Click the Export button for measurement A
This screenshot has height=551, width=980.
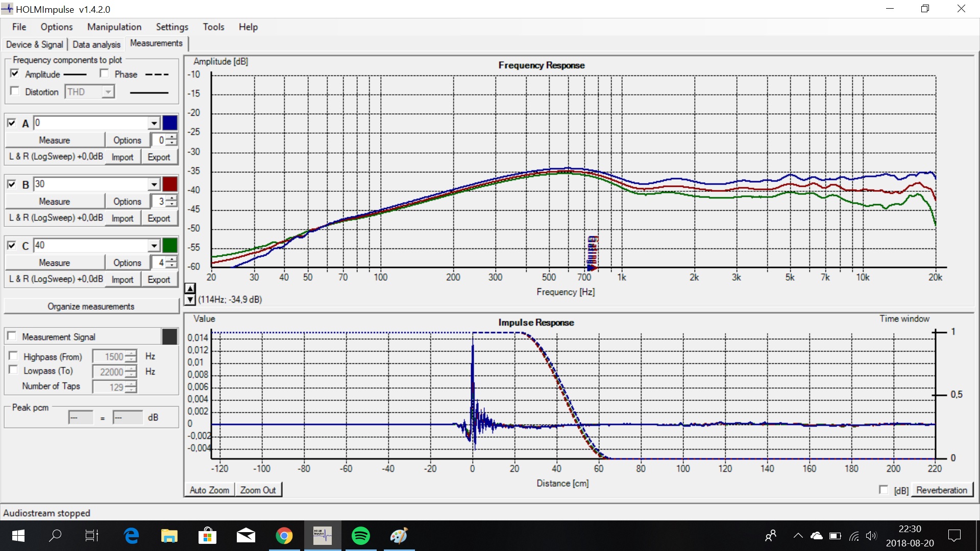[x=158, y=157]
